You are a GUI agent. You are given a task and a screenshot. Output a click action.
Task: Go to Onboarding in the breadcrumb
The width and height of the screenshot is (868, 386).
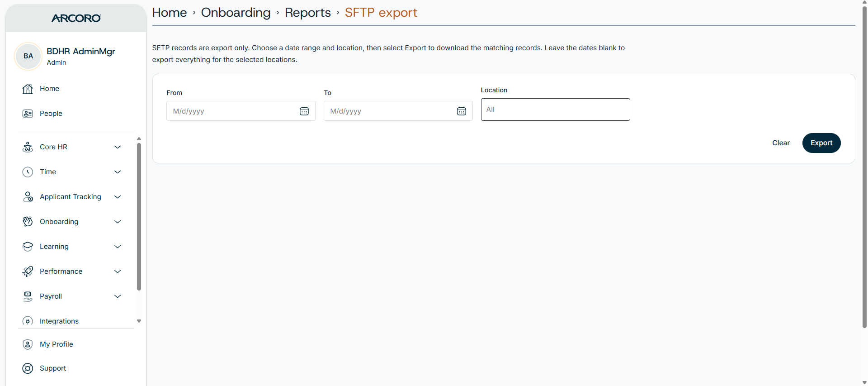coord(236,13)
